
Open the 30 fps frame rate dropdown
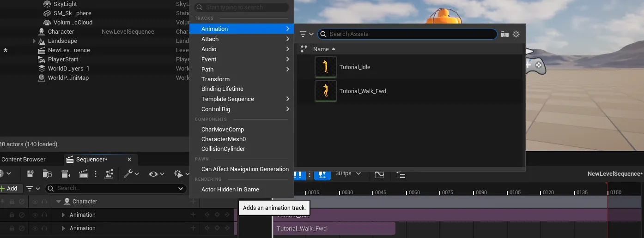(x=347, y=173)
